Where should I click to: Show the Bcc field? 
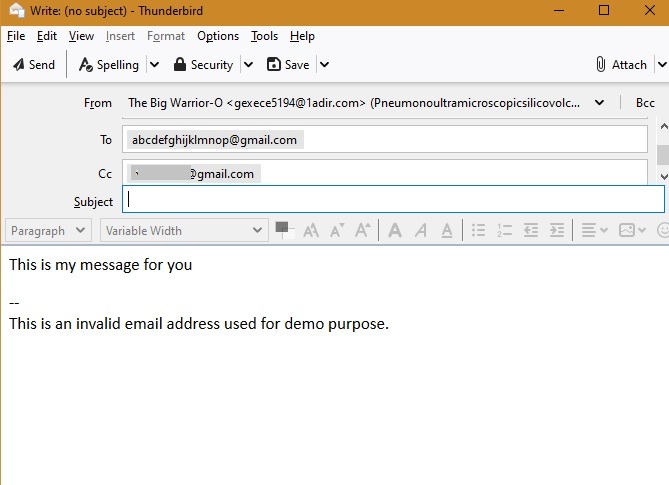pos(645,103)
